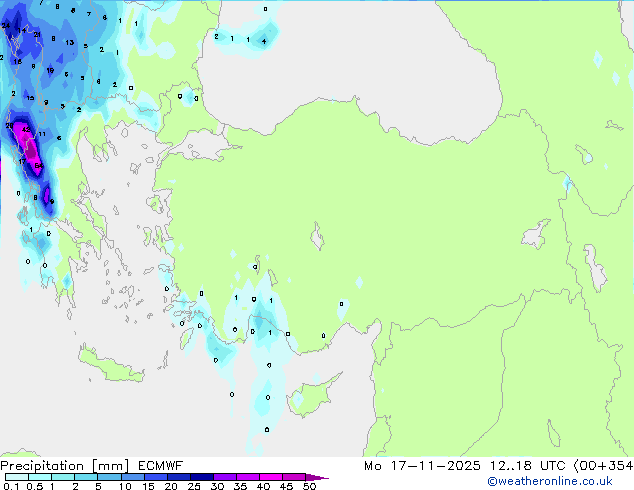Click the map value '13' on the map

coord(70,42)
